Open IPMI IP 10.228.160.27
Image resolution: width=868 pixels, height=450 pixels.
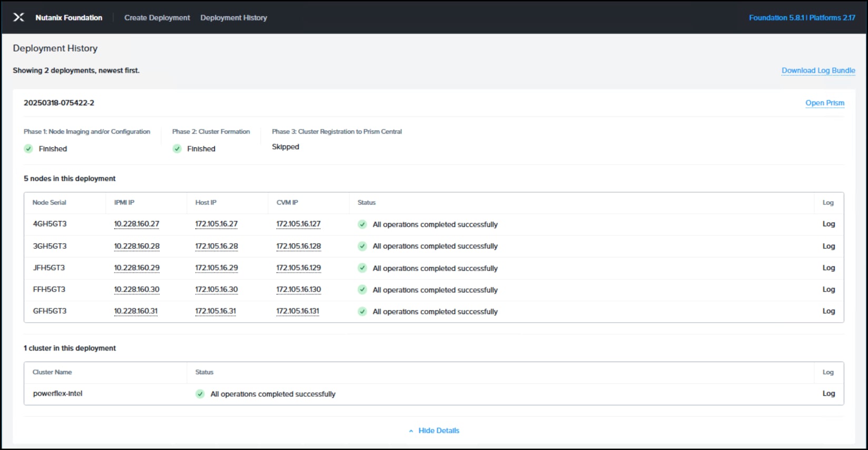point(137,224)
